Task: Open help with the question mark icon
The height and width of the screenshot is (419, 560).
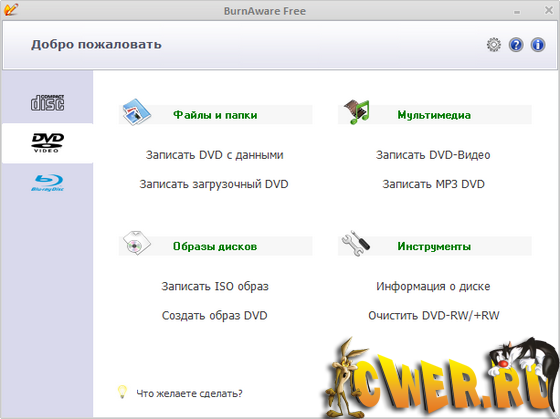Action: tap(516, 45)
